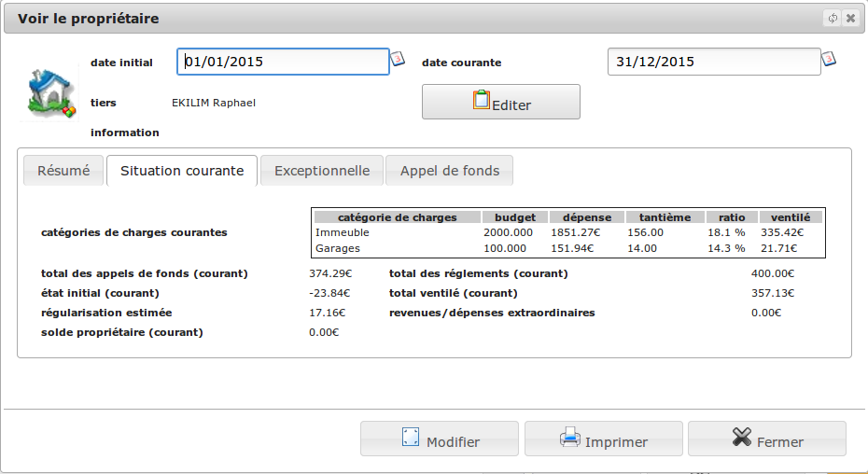Click the refresh icon in title bar

(x=833, y=19)
